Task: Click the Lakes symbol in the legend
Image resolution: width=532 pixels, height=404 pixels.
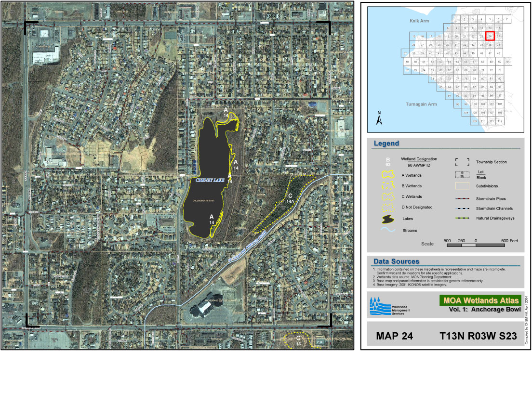Action: [x=388, y=219]
